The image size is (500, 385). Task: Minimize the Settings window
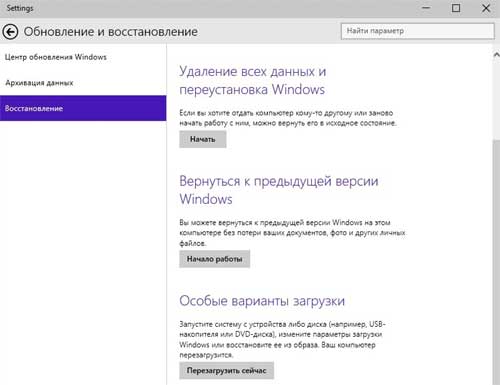click(x=426, y=8)
